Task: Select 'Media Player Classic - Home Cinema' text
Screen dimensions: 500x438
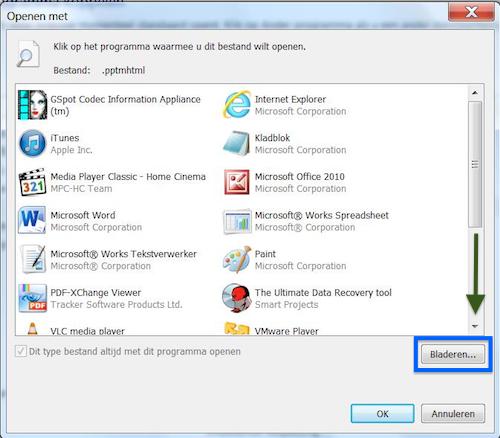Action: (x=128, y=177)
